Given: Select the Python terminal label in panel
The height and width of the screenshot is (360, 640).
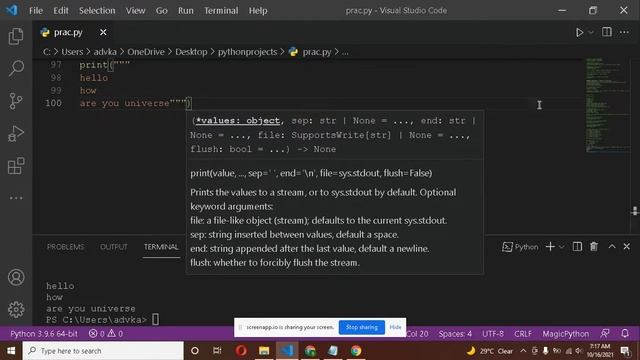Looking at the screenshot, I should pos(520,247).
